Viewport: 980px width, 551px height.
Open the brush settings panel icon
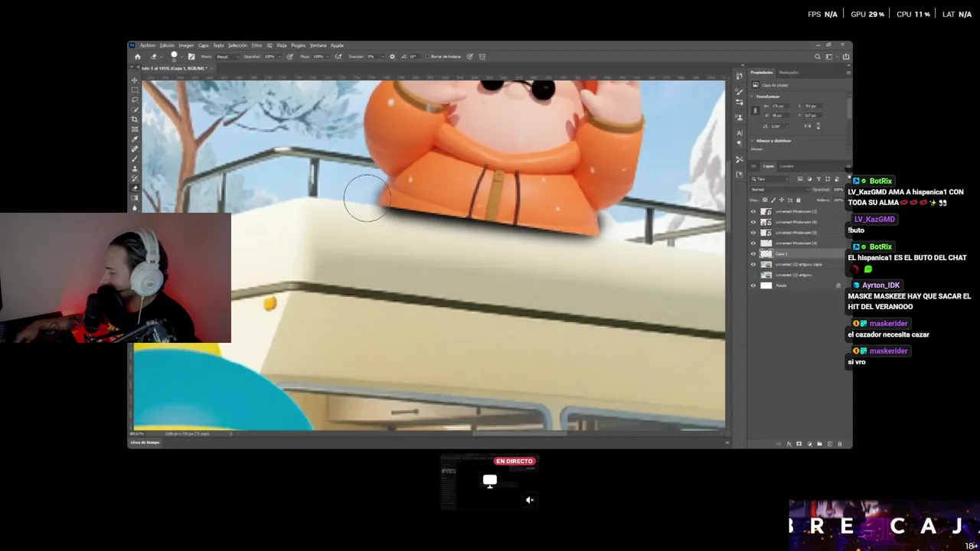(191, 57)
